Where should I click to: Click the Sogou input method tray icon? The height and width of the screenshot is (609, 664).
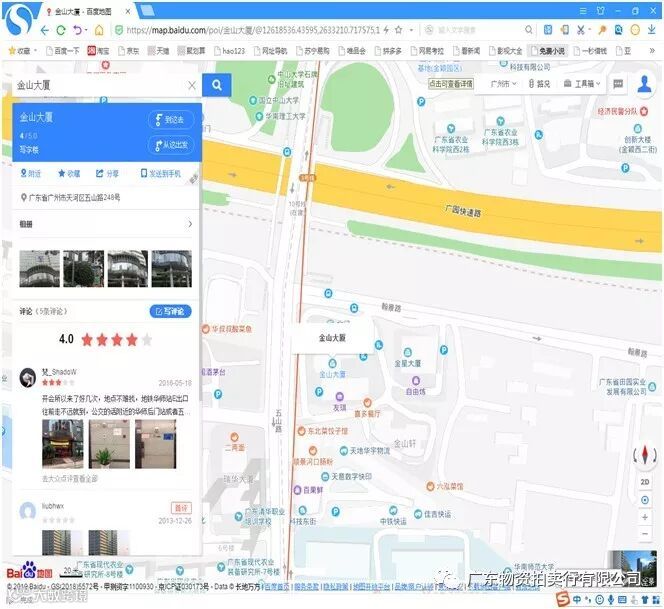click(563, 599)
